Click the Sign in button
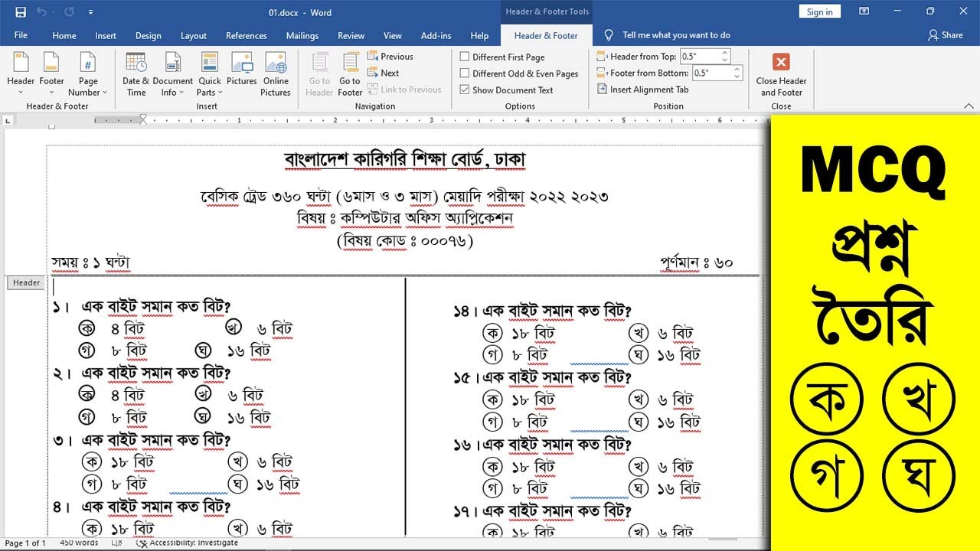Screen dimensions: 980x551 [x=819, y=11]
